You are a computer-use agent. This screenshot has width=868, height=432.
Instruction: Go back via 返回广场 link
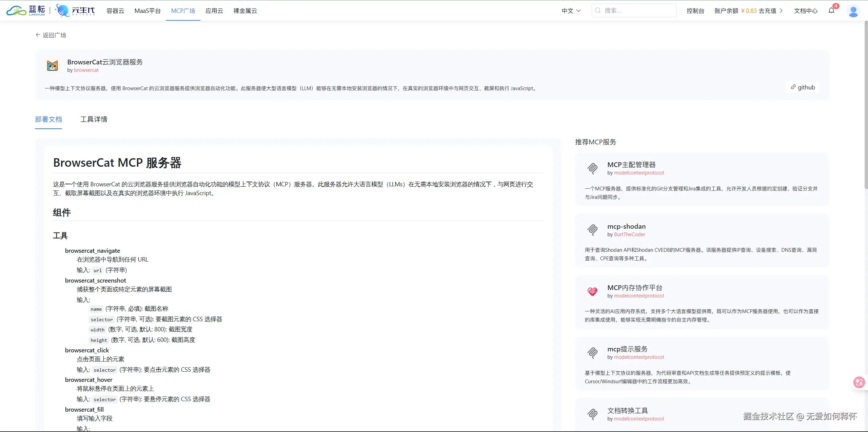pos(51,35)
